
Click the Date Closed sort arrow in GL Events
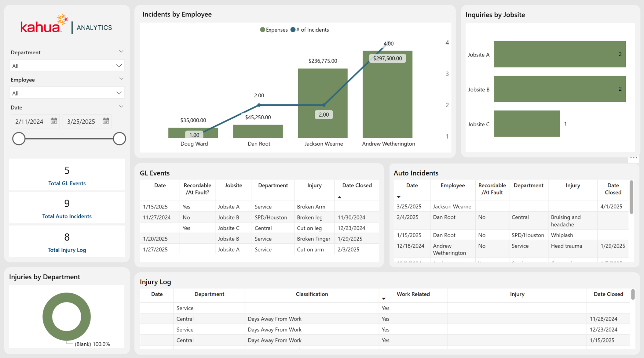[339, 197]
